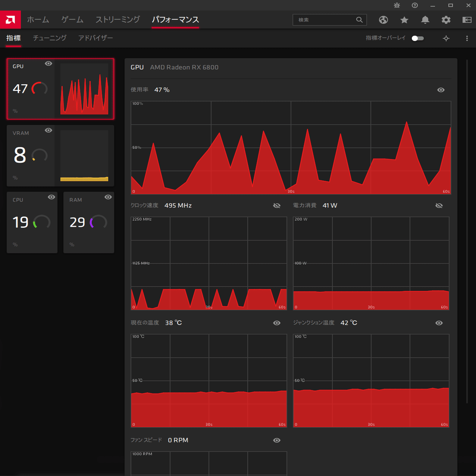Viewport: 476px width, 476px height.
Task: Toggle the sidebar panel icon at top right
Action: pyautogui.click(x=467, y=20)
